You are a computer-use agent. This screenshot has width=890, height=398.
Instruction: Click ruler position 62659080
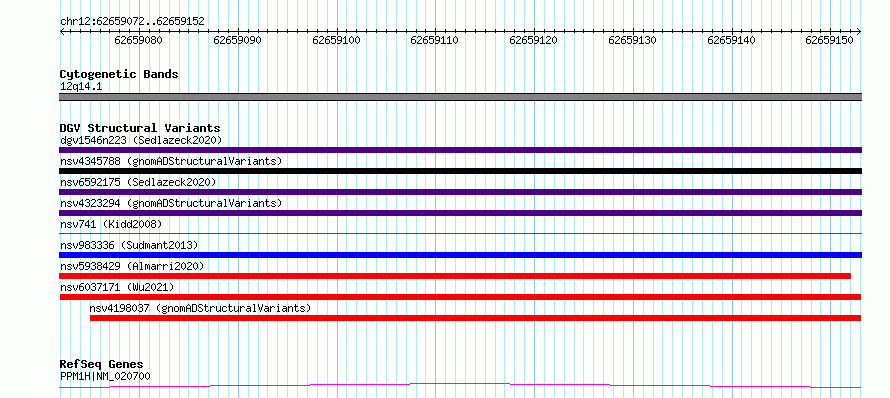[x=138, y=41]
